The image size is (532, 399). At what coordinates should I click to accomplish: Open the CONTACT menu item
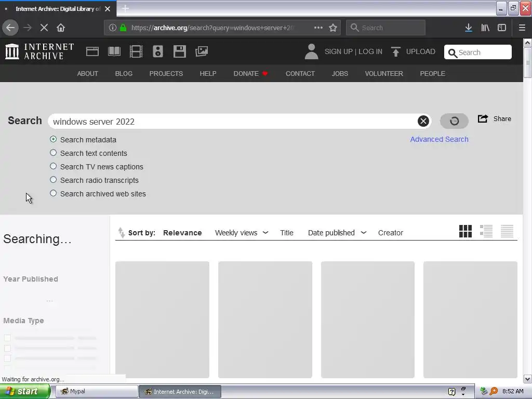pos(300,74)
